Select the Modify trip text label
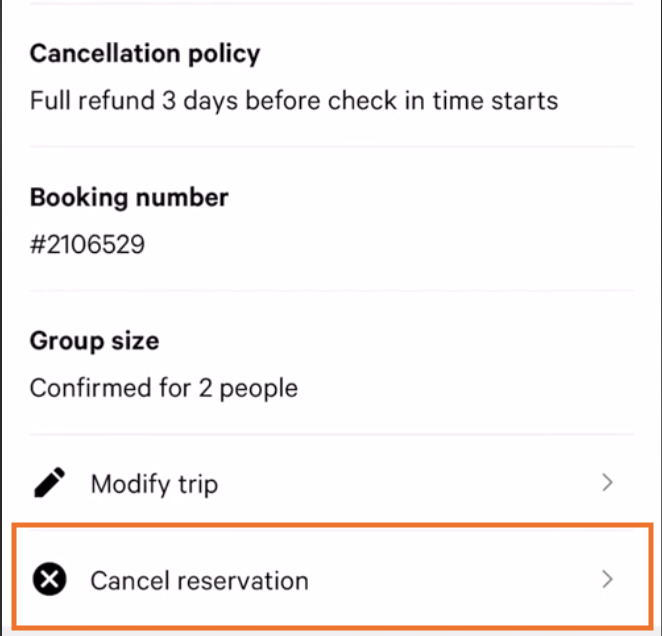This screenshot has height=636, width=662. pos(155,484)
